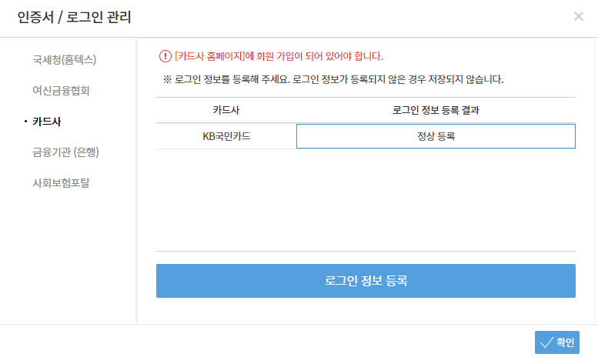Confirm with the 확인 button label

566,342
